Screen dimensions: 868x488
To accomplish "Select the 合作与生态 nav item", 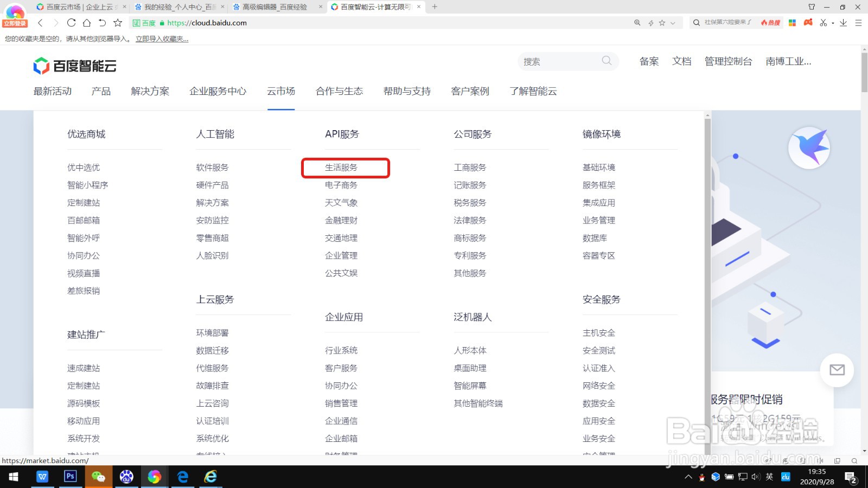I will (340, 91).
